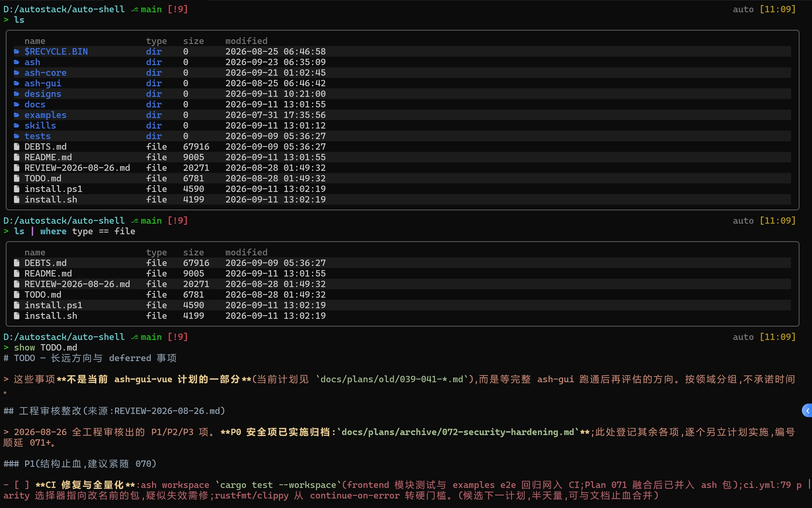This screenshot has height=508, width=812.
Task: Click the docs folder icon
Action: click(16, 104)
